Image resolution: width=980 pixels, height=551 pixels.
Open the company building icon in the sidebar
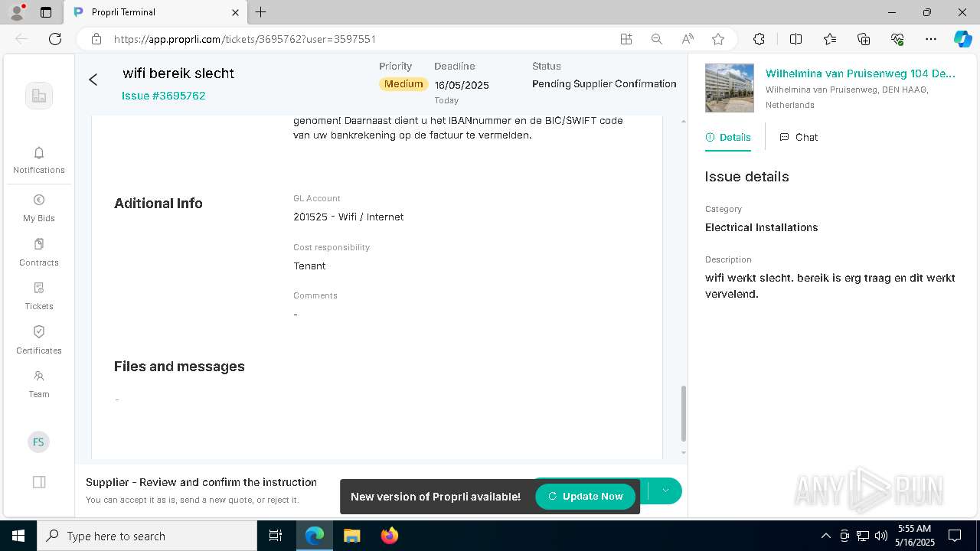39,96
